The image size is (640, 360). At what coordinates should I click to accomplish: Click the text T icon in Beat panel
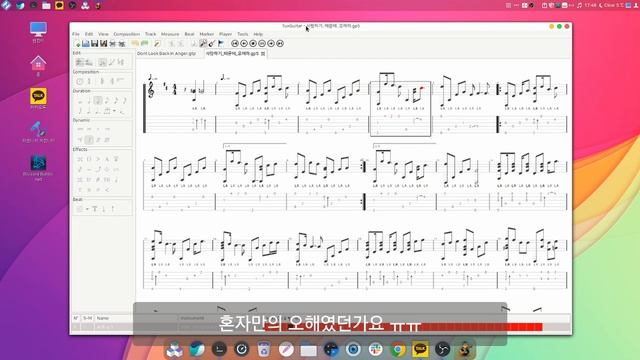click(x=95, y=209)
